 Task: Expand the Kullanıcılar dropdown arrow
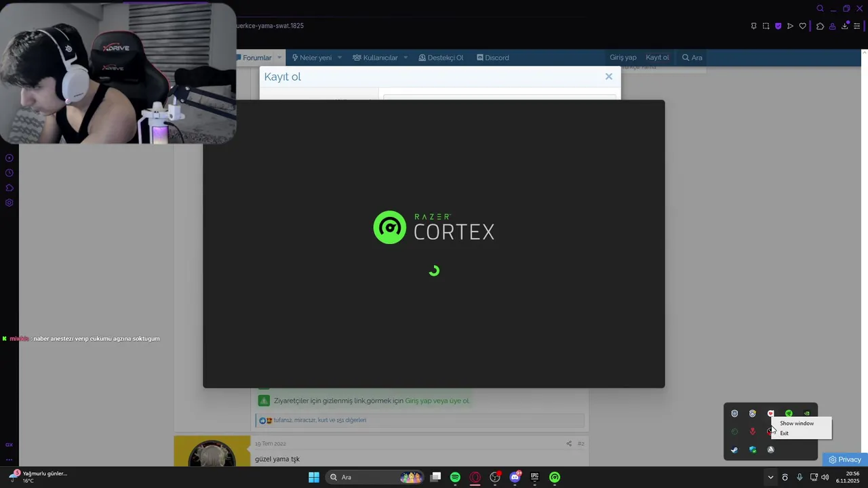406,58
